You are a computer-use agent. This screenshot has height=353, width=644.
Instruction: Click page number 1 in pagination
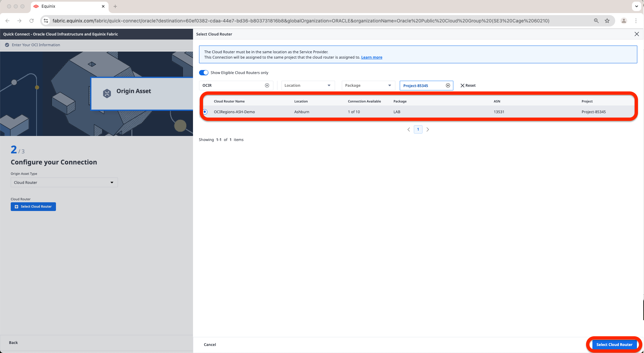[418, 130]
